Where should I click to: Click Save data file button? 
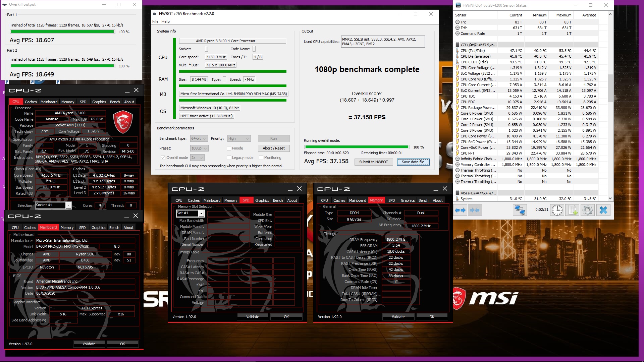[413, 162]
